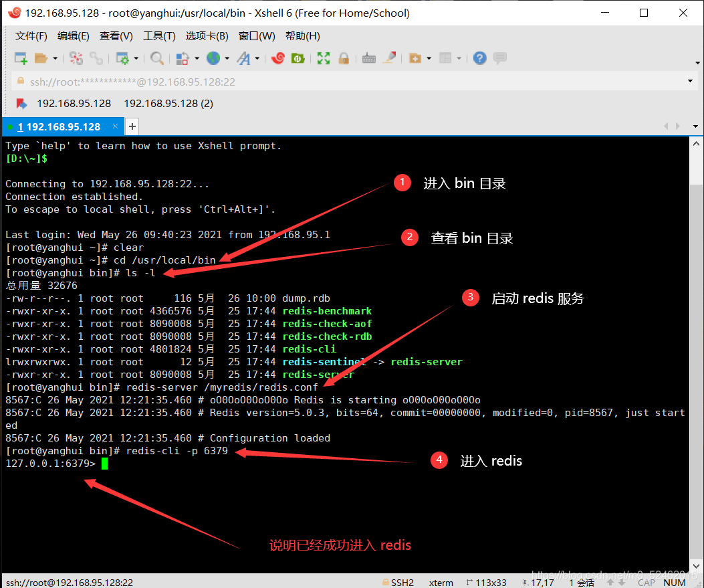Image resolution: width=704 pixels, height=588 pixels.
Task: Expand the Properties icon dropdown arrow
Action: tap(136, 58)
